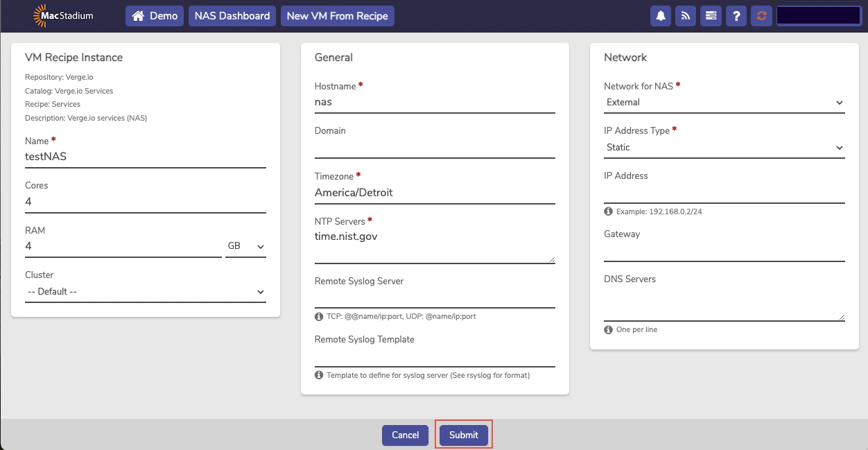Open notifications via the bell icon

(x=660, y=15)
